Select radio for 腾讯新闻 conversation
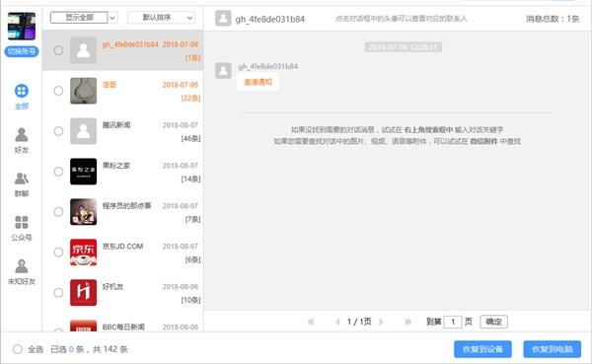Image resolution: width=592 pixels, height=364 pixels. click(58, 131)
